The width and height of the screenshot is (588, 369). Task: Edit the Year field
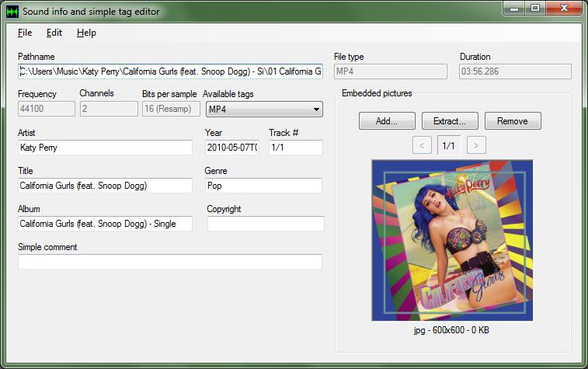click(x=232, y=148)
